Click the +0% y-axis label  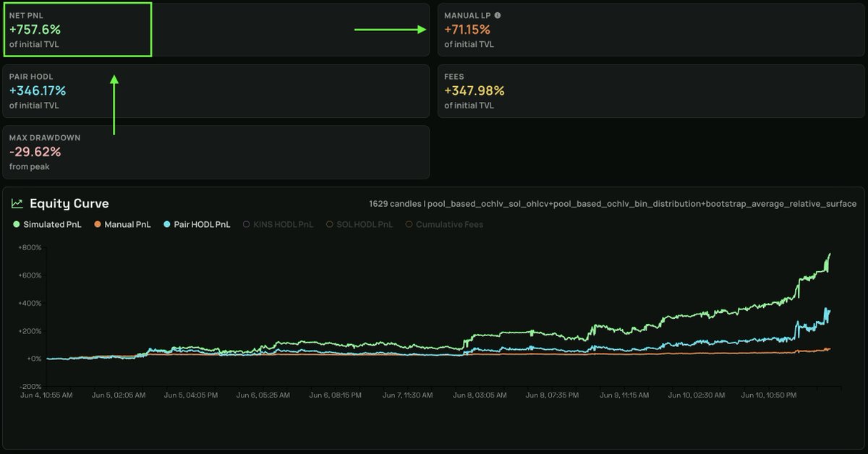(34, 359)
